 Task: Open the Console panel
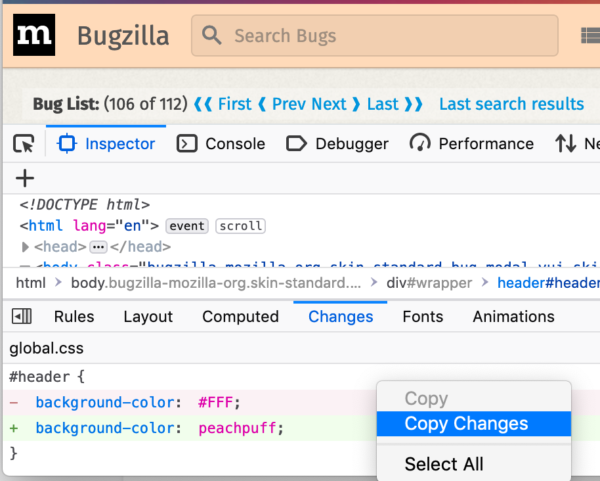221,144
